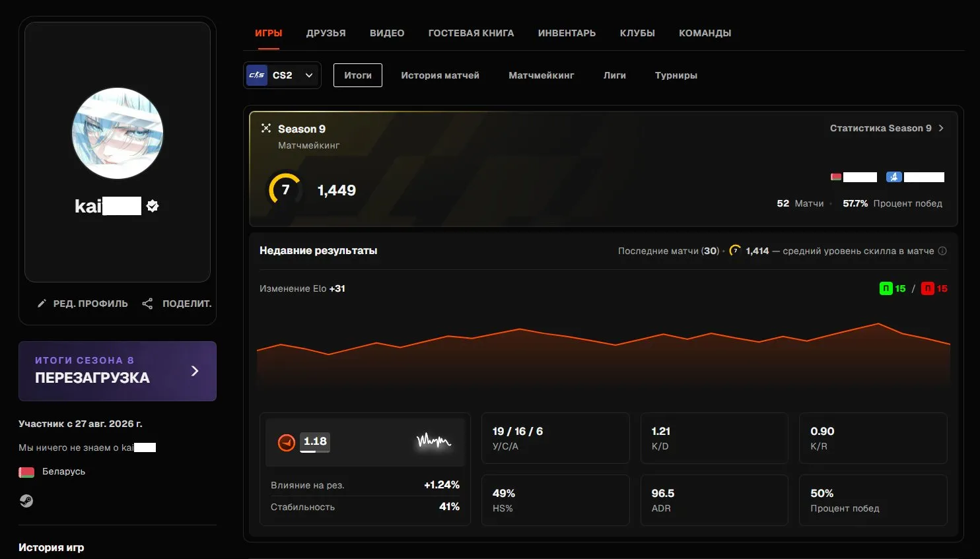Open the Итоги сезона 8 Перезагрузка banner

point(118,371)
